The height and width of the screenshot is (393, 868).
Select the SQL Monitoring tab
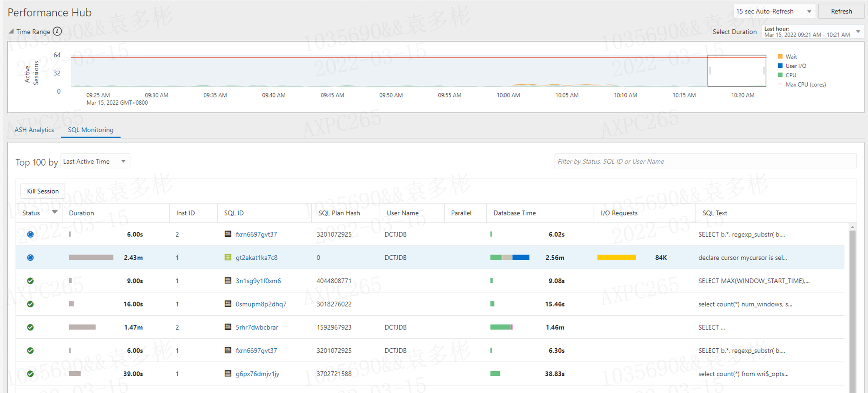[x=91, y=130]
